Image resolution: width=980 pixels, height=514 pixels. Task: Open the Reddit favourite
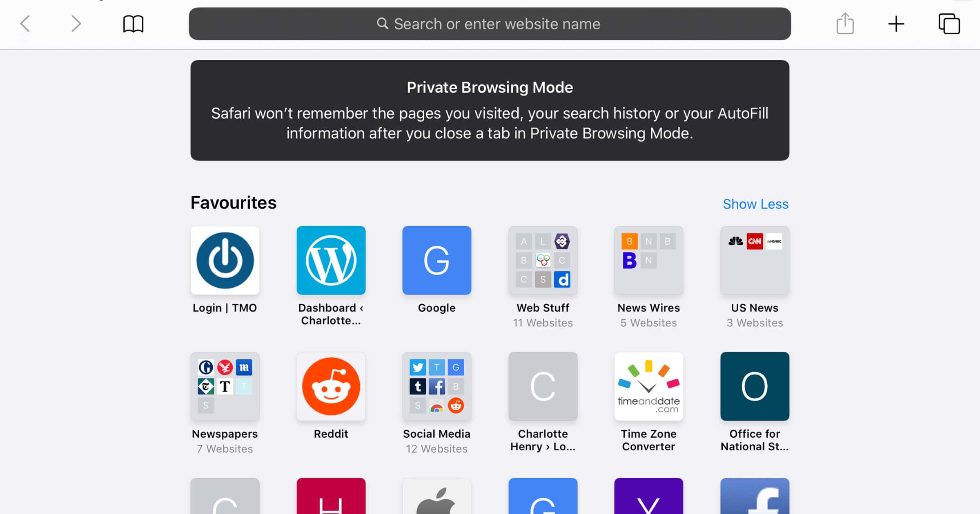(331, 386)
